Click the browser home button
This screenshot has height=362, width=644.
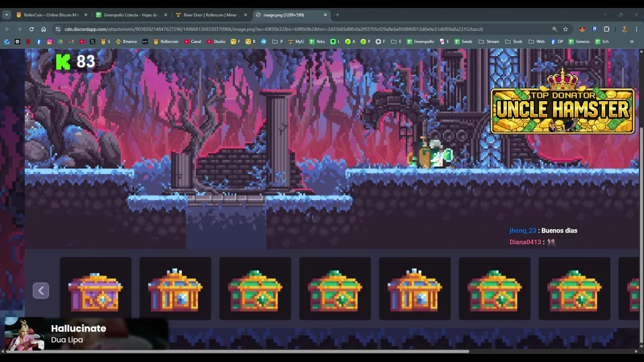pyautogui.click(x=43, y=29)
